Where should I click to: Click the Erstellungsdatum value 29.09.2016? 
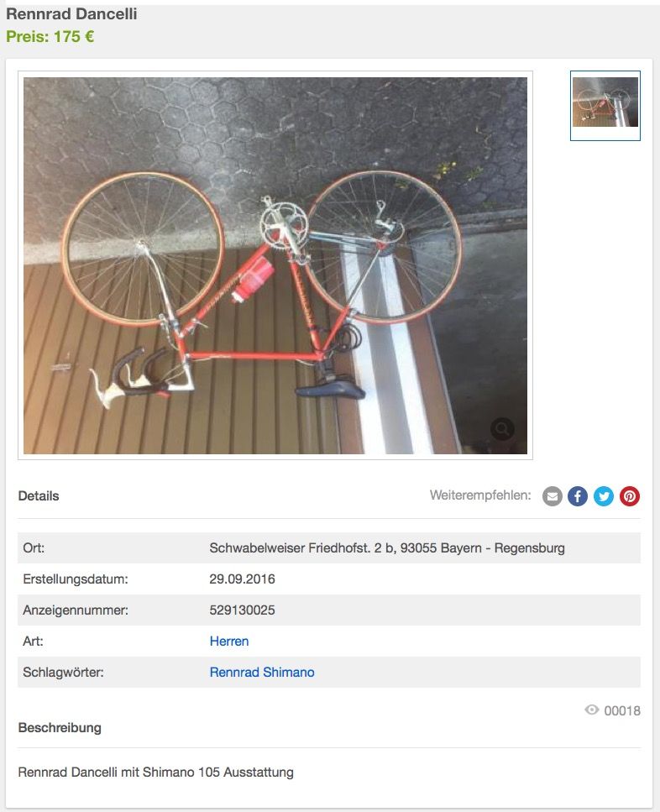pyautogui.click(x=243, y=579)
